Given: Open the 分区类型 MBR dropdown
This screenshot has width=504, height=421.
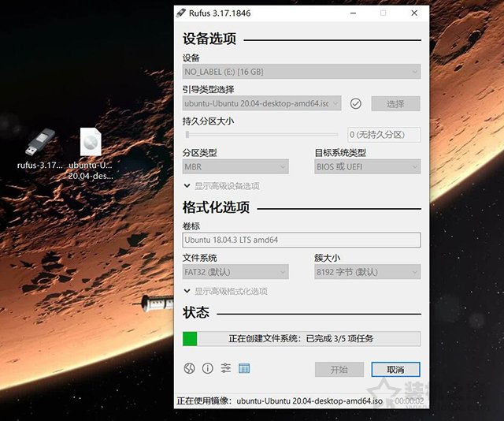Looking at the screenshot, I should tap(235, 166).
